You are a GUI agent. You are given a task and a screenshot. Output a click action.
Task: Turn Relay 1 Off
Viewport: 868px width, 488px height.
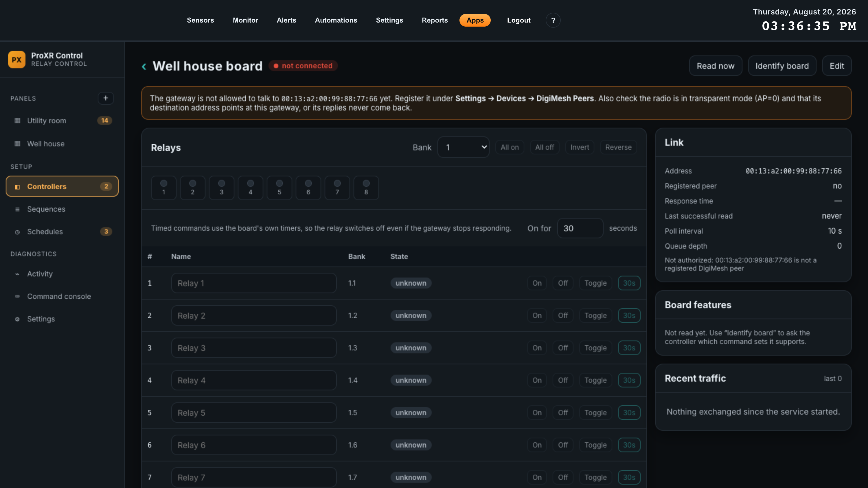click(x=563, y=283)
